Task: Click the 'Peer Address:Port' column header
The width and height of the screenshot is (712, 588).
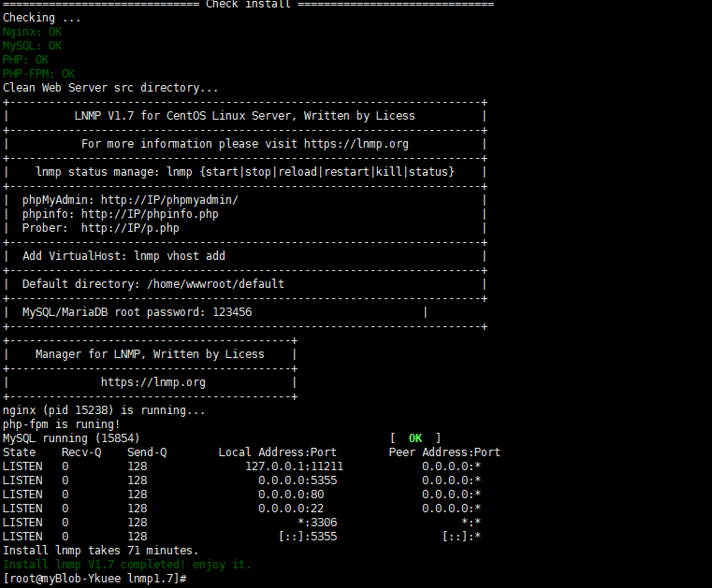Action: pos(444,452)
